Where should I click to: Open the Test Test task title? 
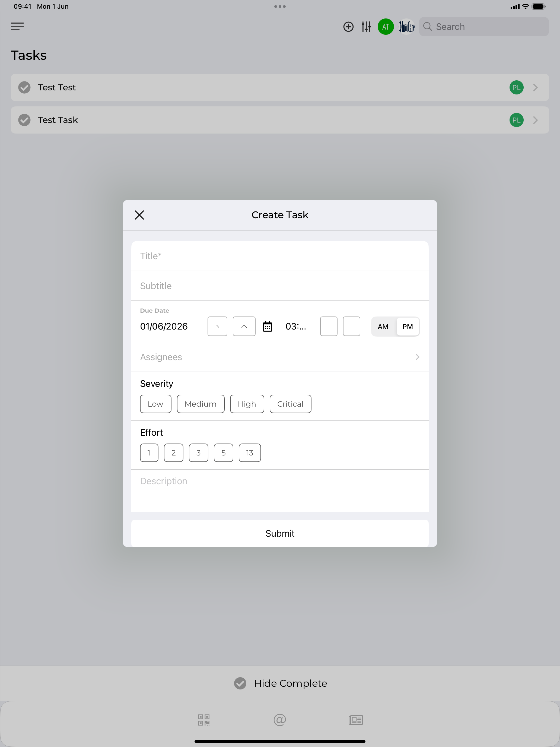point(57,87)
